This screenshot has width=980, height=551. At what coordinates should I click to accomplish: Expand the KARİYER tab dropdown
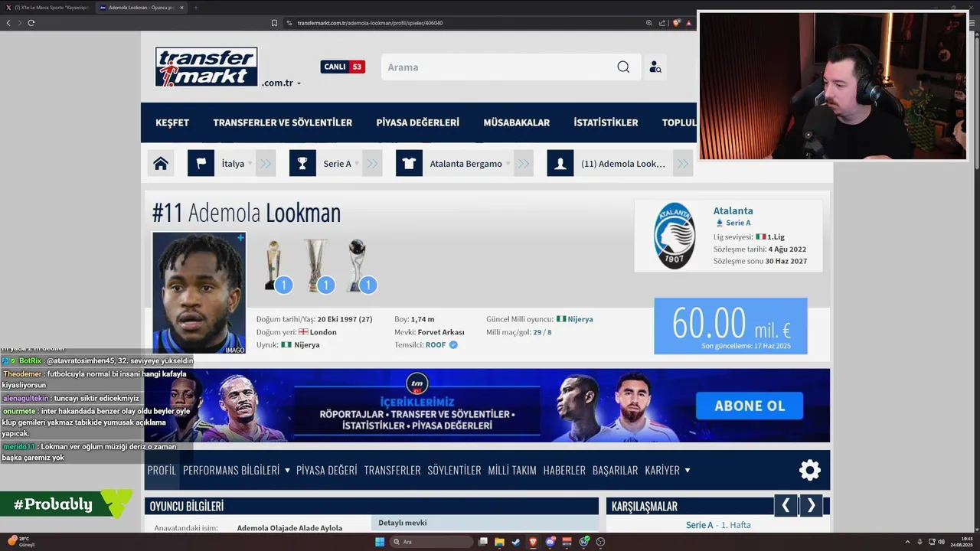point(668,470)
